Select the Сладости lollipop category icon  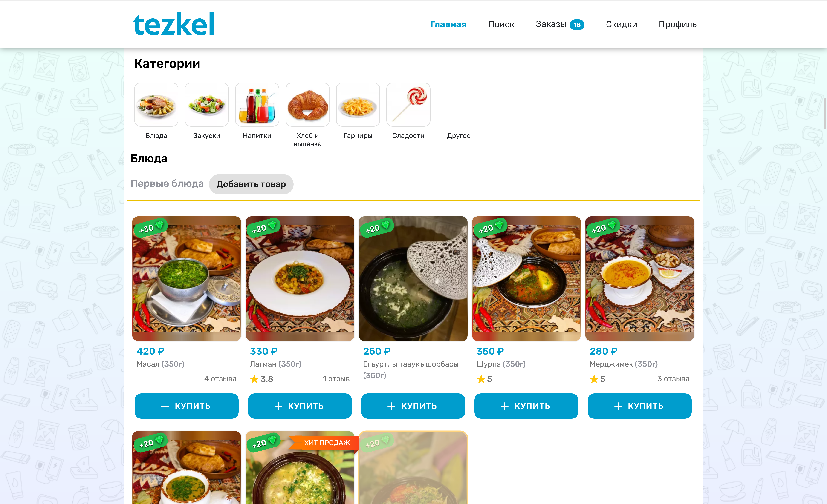coord(408,105)
